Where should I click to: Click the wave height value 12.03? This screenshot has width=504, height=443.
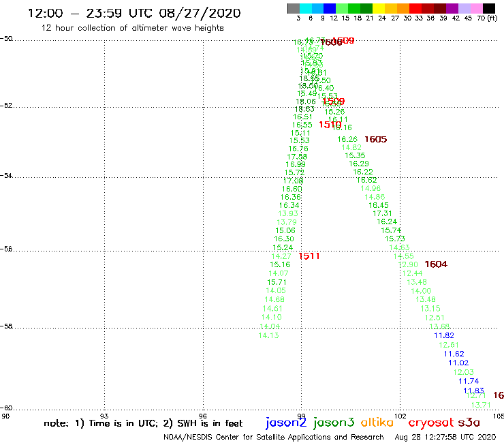pyautogui.click(x=464, y=372)
